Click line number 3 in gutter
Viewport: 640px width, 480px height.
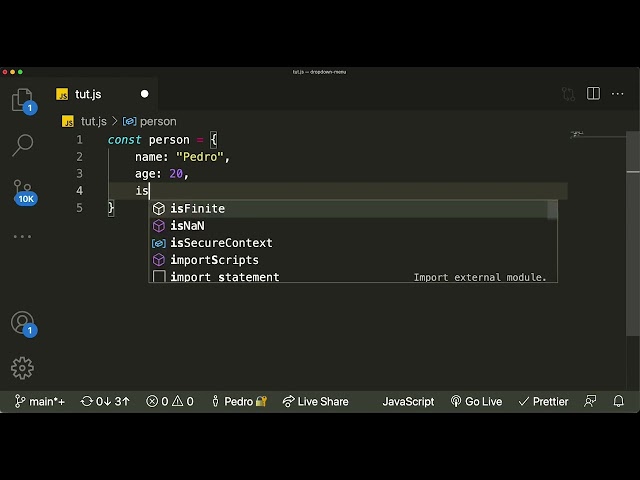click(79, 174)
